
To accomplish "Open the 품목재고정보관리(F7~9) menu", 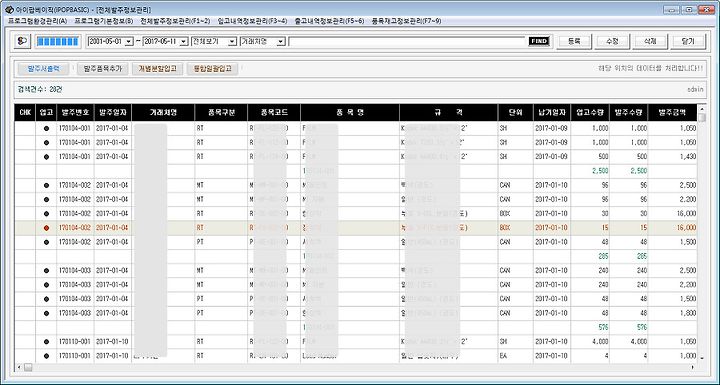I will (x=407, y=21).
